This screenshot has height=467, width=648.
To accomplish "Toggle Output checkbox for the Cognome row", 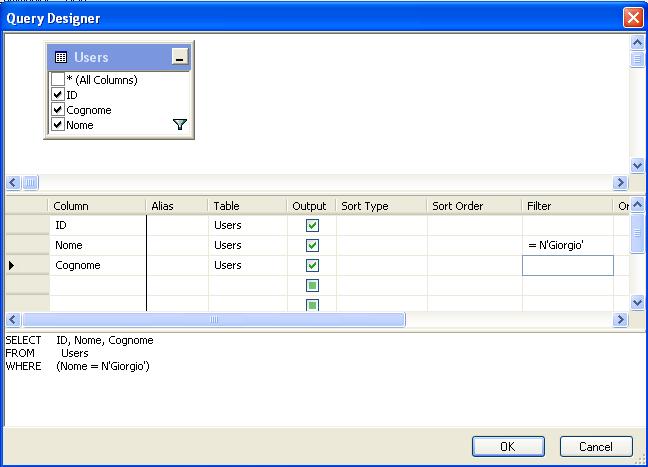I will pyautogui.click(x=312, y=265).
